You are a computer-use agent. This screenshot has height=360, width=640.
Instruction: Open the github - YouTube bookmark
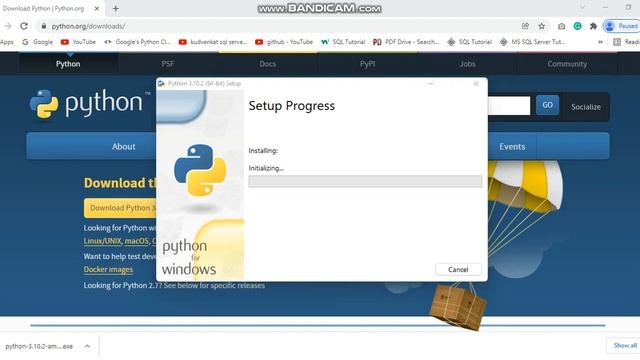tap(284, 42)
